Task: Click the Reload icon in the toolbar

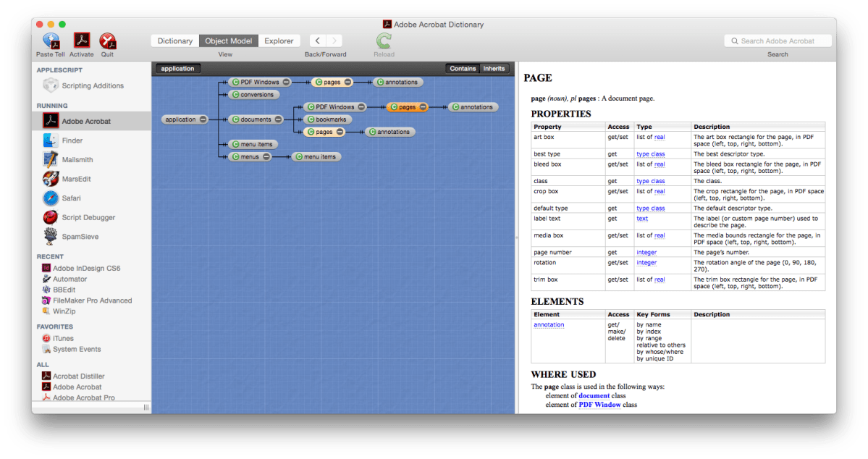Action: pos(383,41)
